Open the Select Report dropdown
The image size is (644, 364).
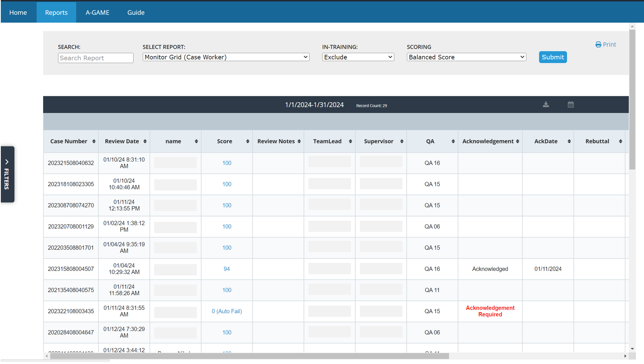click(x=226, y=57)
